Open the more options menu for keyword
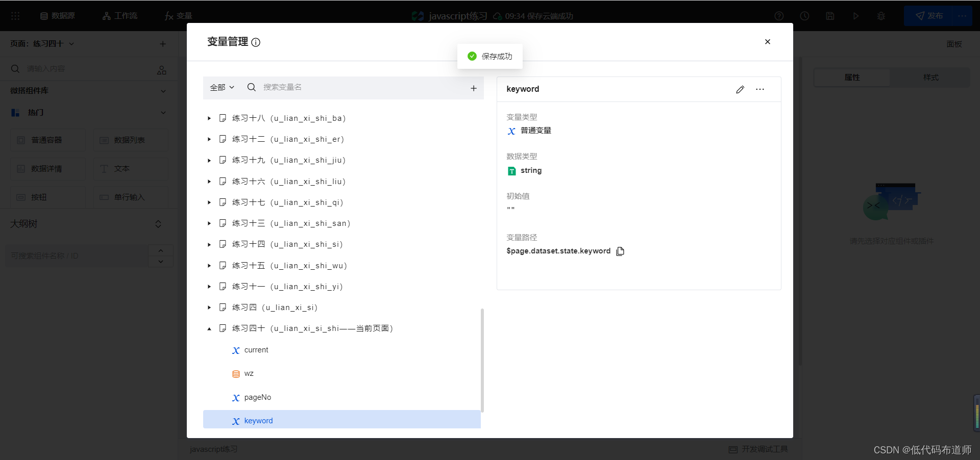The image size is (980, 460). point(760,89)
